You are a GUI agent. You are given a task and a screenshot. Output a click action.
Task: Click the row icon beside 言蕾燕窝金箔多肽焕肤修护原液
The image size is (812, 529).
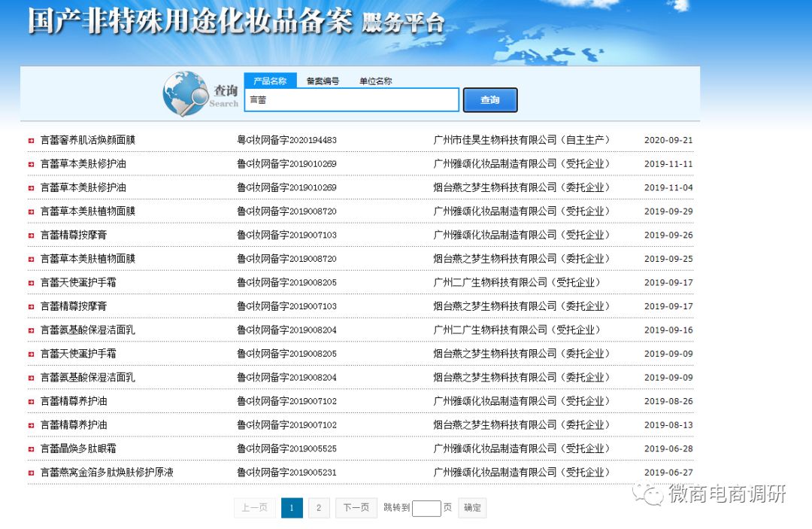[31, 473]
